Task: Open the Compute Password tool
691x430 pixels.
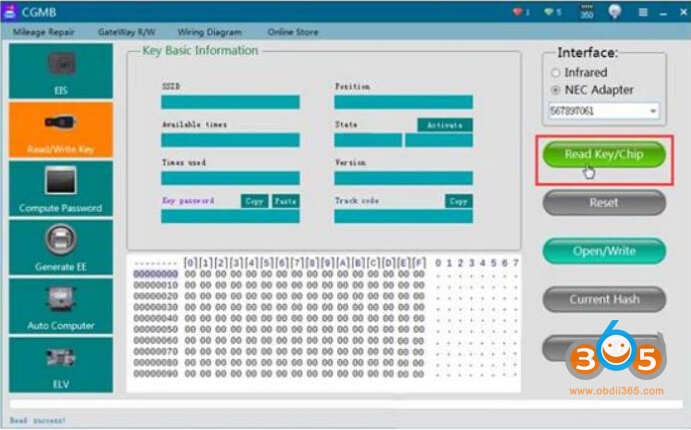Action: point(60,188)
